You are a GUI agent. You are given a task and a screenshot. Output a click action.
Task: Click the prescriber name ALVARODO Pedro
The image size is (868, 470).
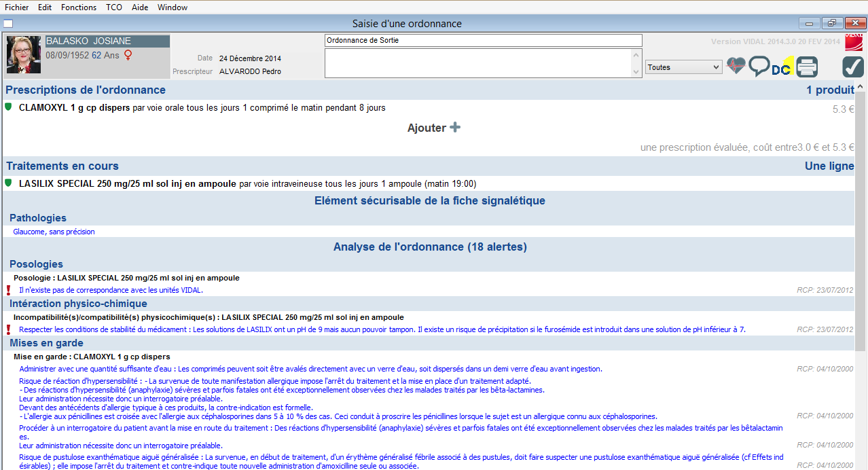(250, 71)
